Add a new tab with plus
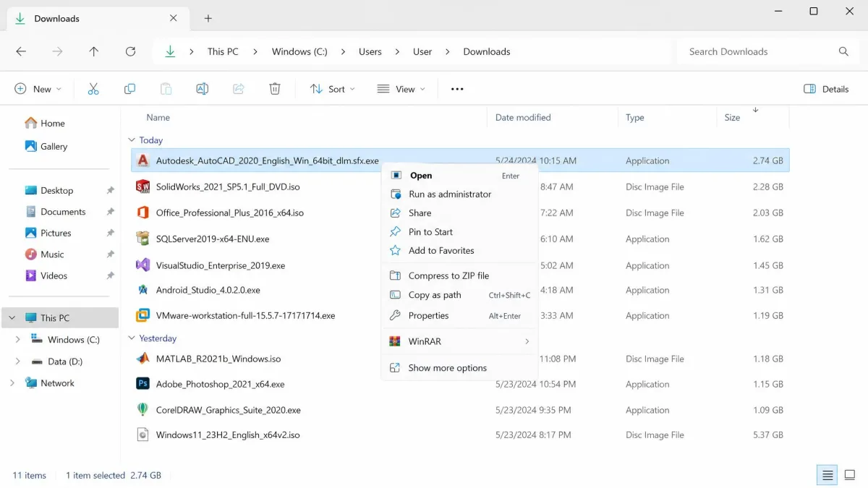868x488 pixels. (x=208, y=19)
